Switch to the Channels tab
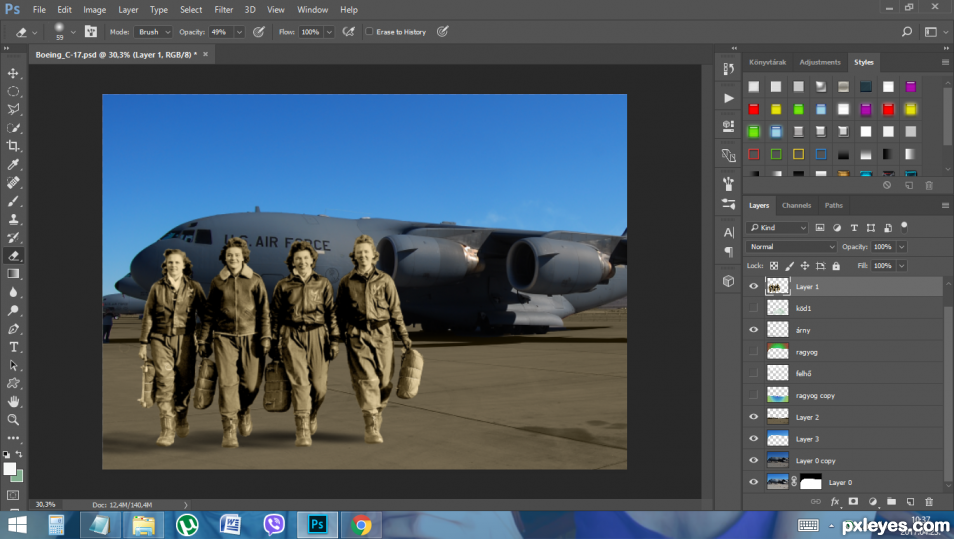 pyautogui.click(x=796, y=205)
